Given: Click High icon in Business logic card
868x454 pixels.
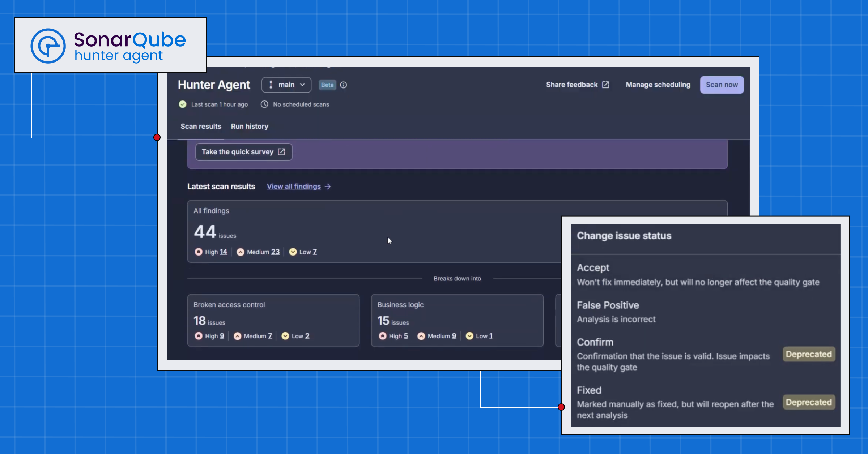Looking at the screenshot, I should (x=383, y=336).
